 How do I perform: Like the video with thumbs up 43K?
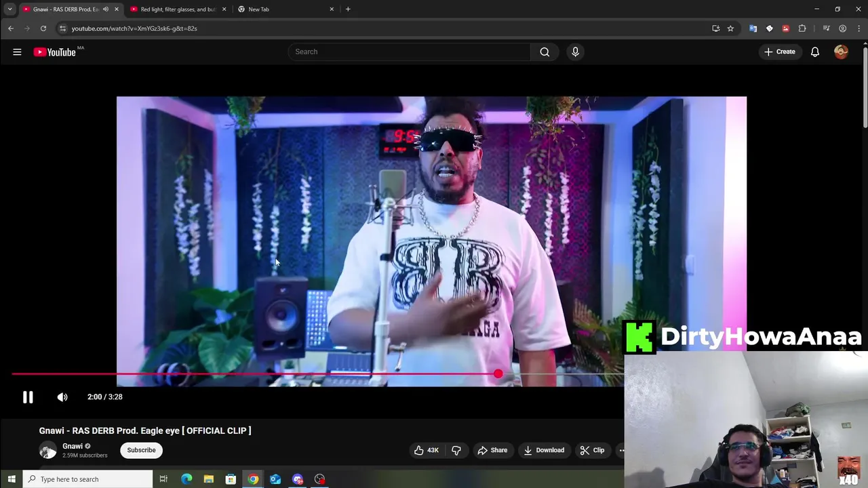point(427,450)
